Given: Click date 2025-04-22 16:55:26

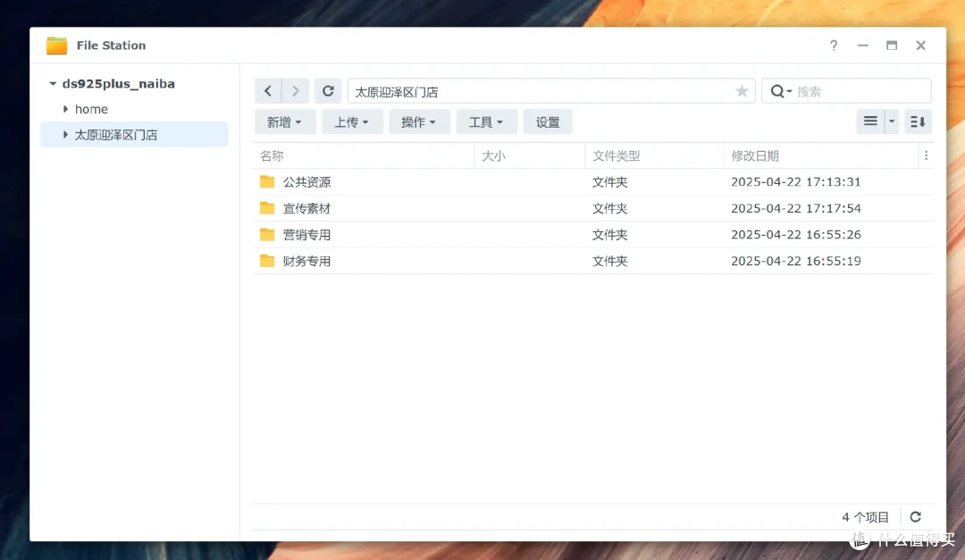Looking at the screenshot, I should (x=796, y=235).
